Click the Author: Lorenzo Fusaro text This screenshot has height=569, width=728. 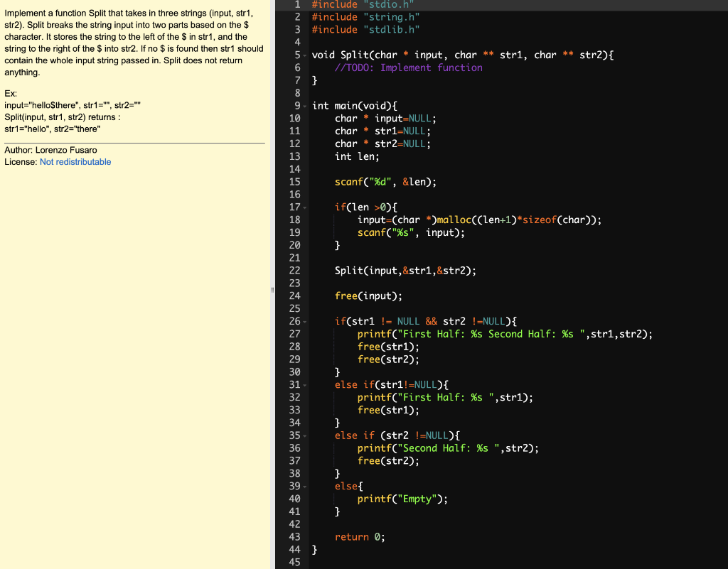coord(50,150)
